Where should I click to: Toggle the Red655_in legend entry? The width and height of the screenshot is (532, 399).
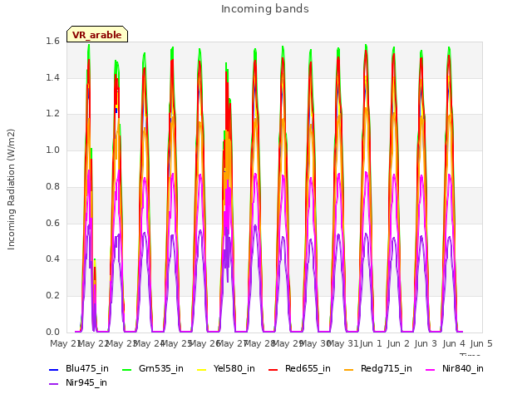point(299,368)
